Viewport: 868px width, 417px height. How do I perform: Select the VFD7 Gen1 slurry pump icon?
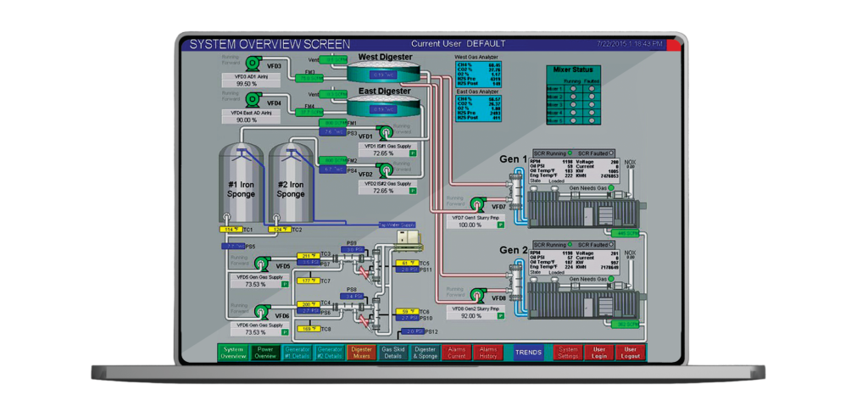(x=477, y=204)
